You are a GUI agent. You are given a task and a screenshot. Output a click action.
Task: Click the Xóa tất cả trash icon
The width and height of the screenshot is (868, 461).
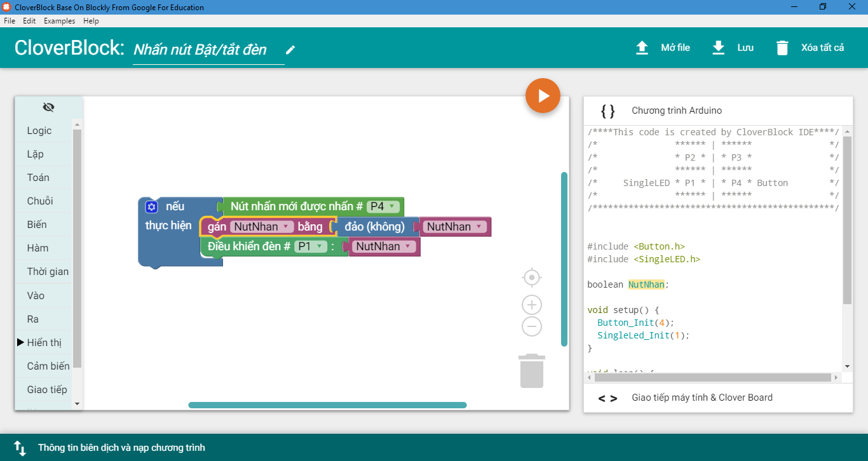tap(782, 48)
